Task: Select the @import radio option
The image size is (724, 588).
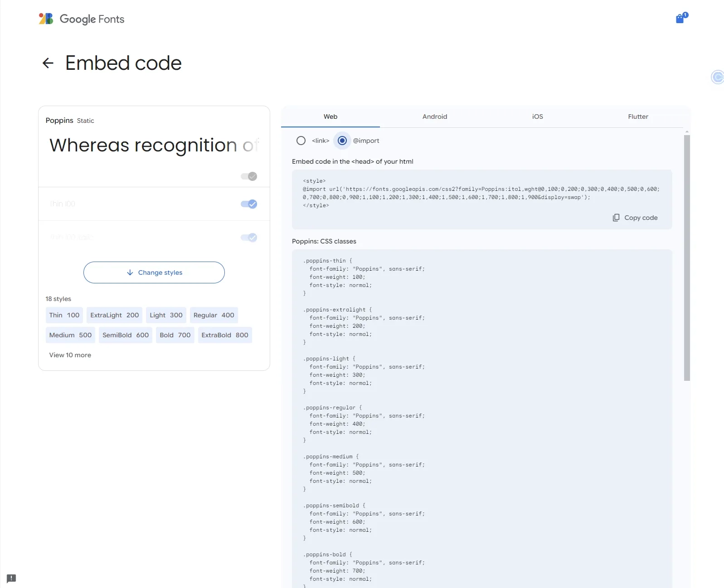Action: 342,141
